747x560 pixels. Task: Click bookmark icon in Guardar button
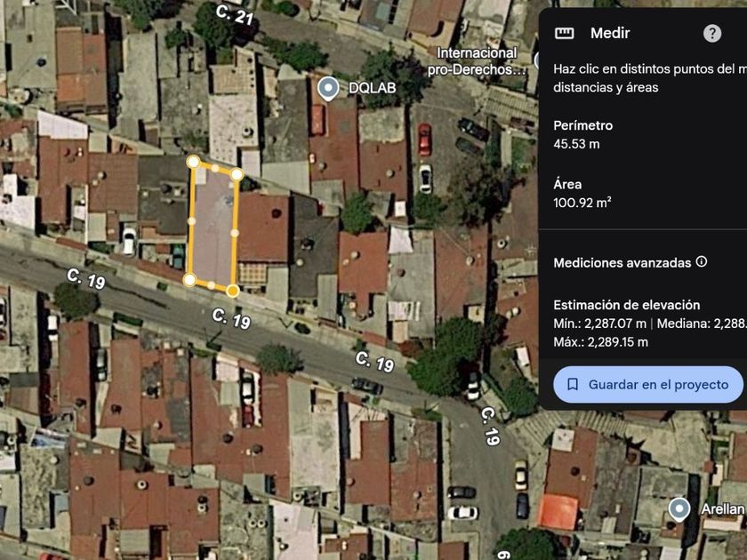coord(572,384)
